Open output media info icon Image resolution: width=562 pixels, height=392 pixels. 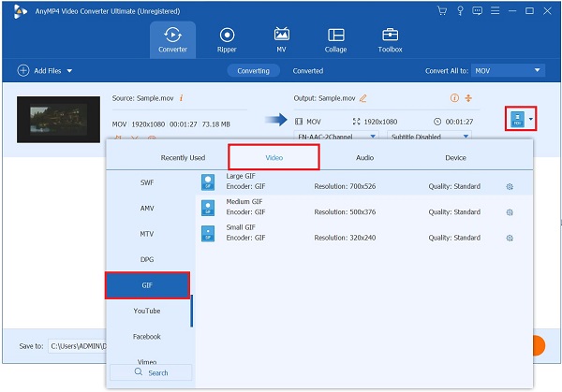coord(454,97)
